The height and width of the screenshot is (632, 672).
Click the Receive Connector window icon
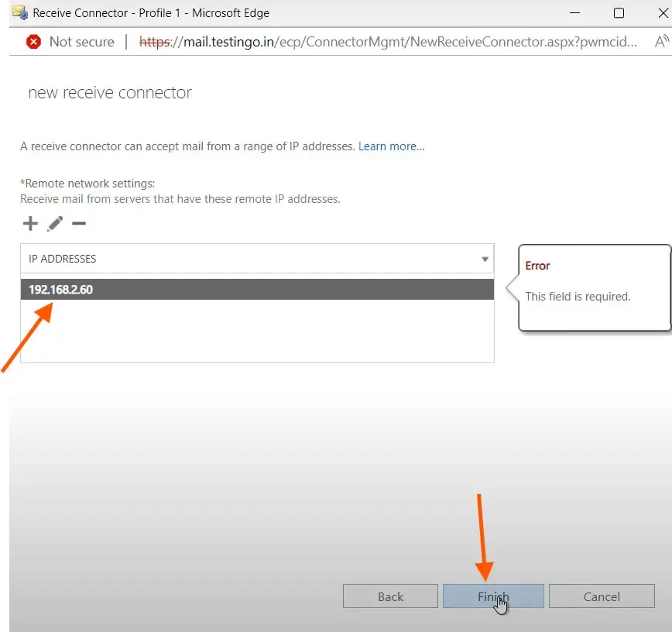[20, 13]
